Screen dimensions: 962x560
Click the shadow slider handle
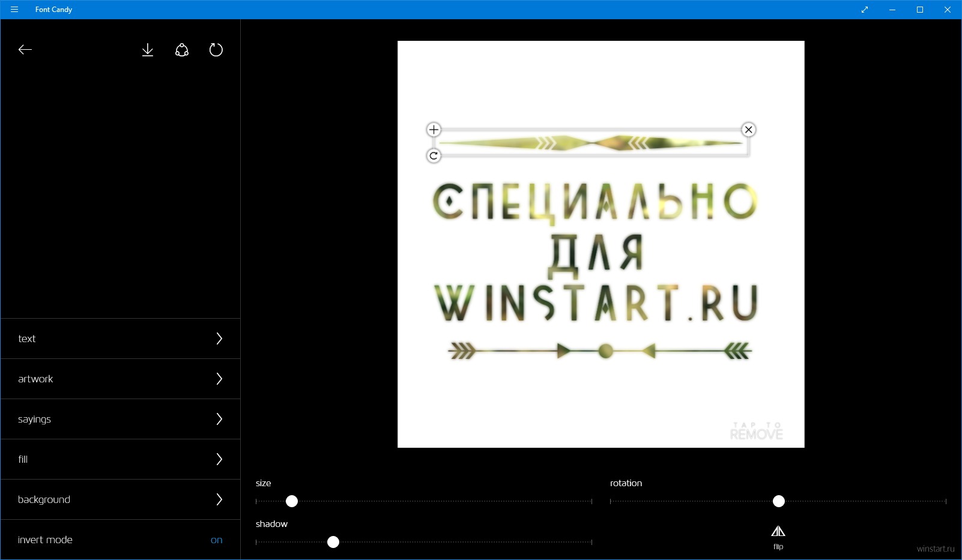click(333, 542)
